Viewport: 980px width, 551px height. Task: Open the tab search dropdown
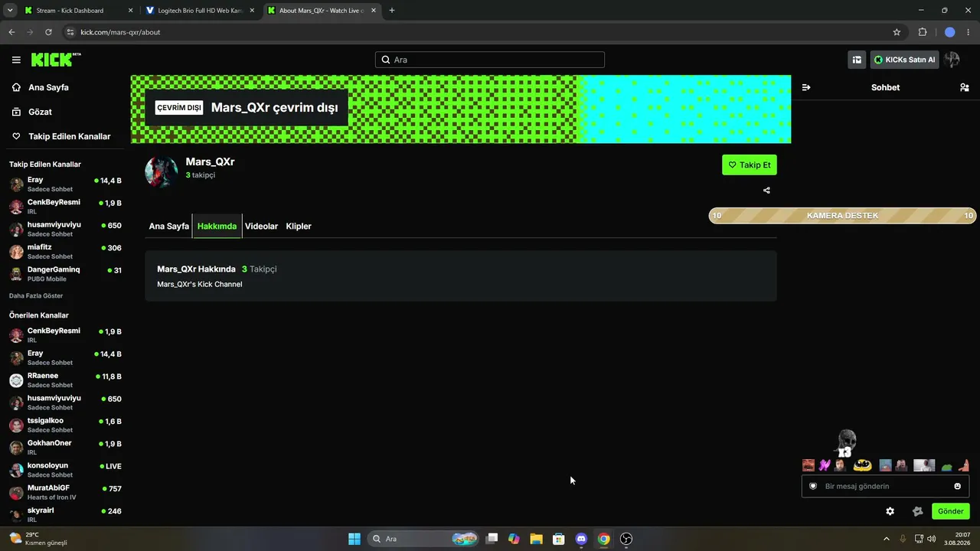[x=10, y=11]
